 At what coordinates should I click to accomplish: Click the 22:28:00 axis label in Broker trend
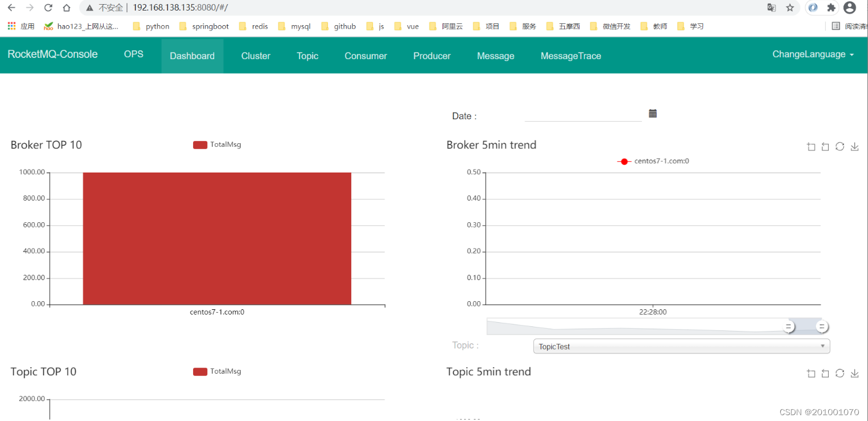click(x=653, y=312)
